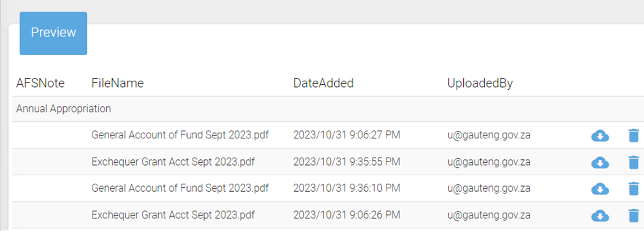The image size is (644, 231).
Task: Sort by AFSNote column header
Action: pos(40,84)
